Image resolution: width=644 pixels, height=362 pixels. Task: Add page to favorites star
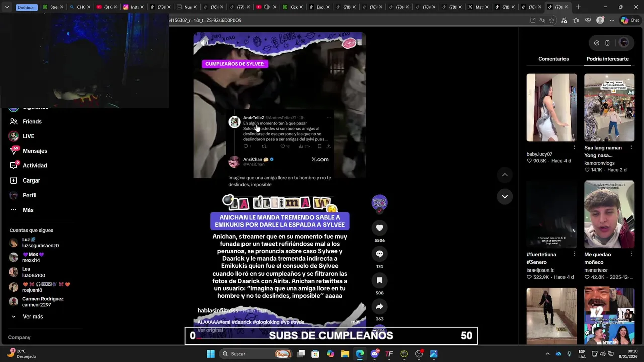(552, 20)
